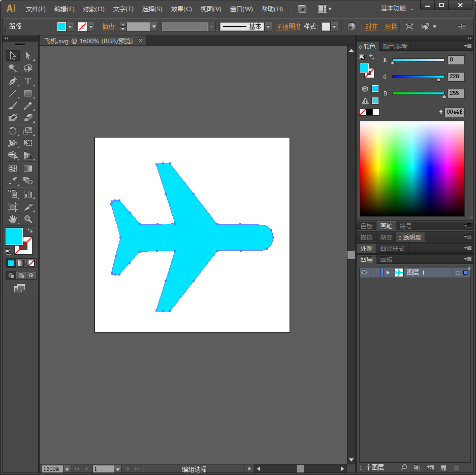
Task: Select the Paintbrush tool
Action: click(x=13, y=106)
